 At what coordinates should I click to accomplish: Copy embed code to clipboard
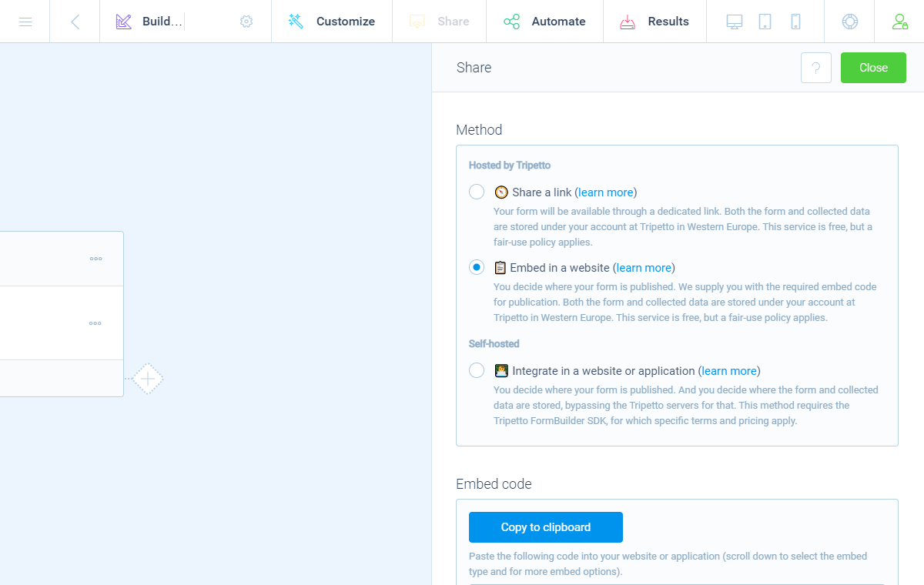tap(546, 527)
